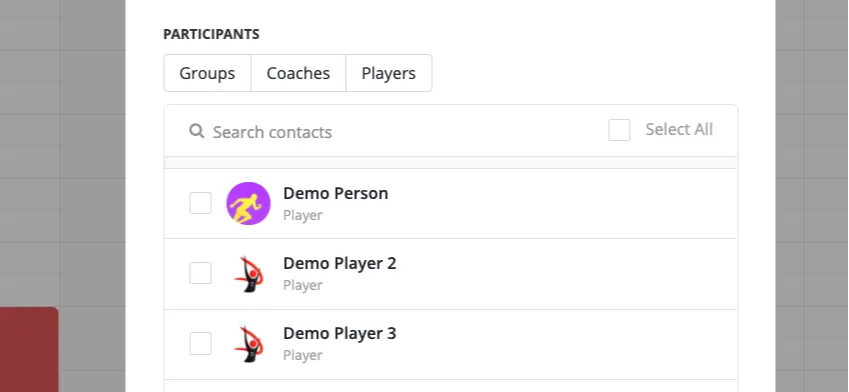Click the Player role label under Demo Player 2
The width and height of the screenshot is (849, 392).
303,285
